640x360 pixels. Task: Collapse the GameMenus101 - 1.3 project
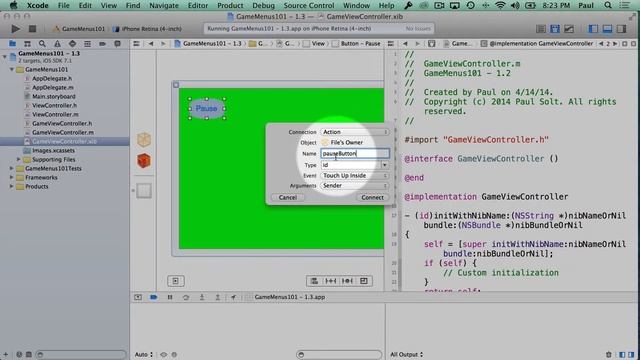[x=5, y=56]
